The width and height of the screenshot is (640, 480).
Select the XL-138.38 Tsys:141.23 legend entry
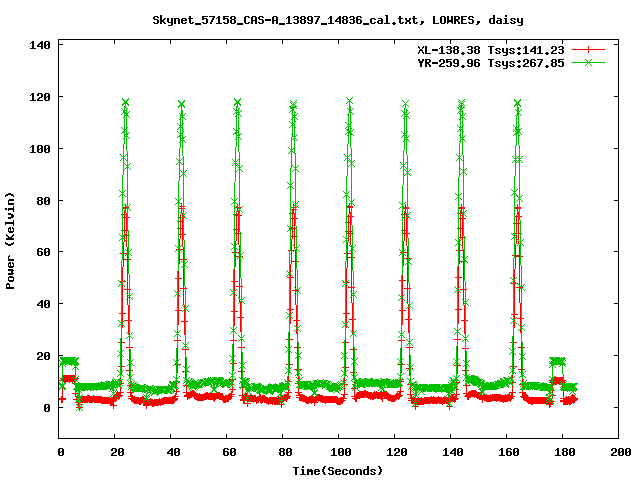[491, 50]
